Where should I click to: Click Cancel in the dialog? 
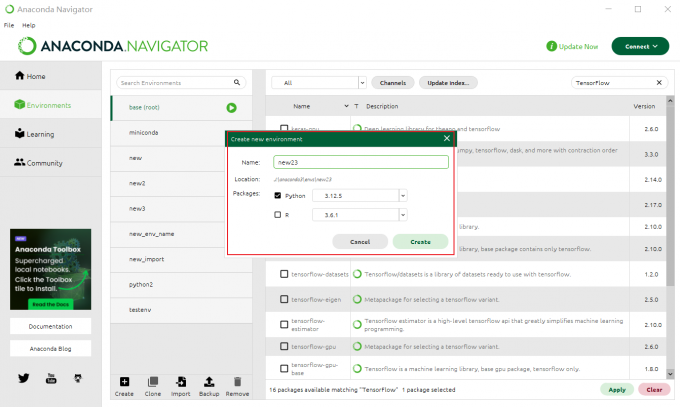coord(360,242)
